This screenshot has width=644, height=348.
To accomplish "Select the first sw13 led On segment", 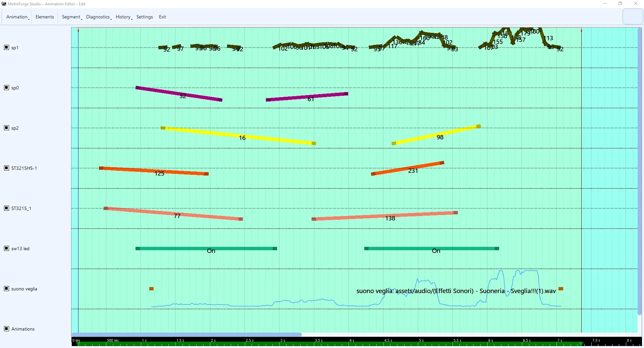I will pos(206,249).
